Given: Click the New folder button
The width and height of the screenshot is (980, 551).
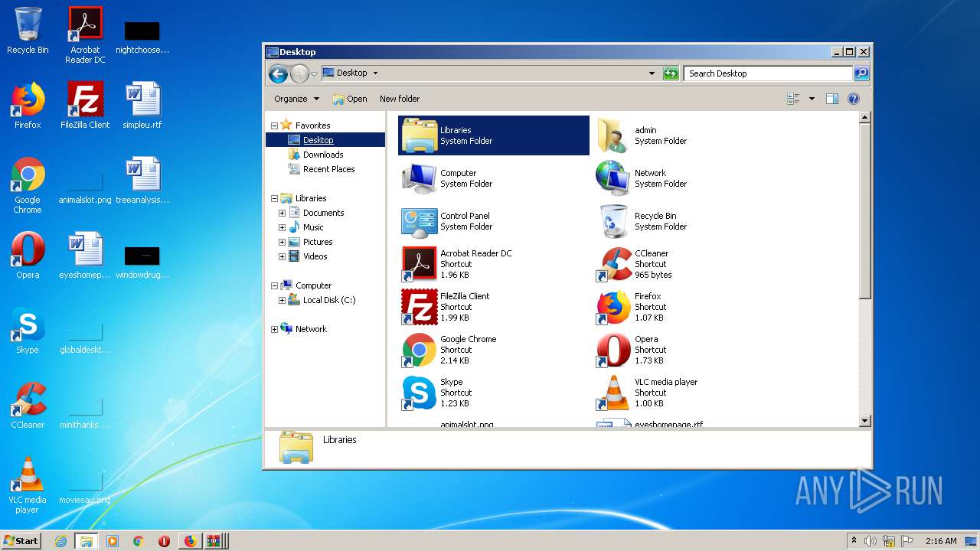Looking at the screenshot, I should tap(400, 99).
